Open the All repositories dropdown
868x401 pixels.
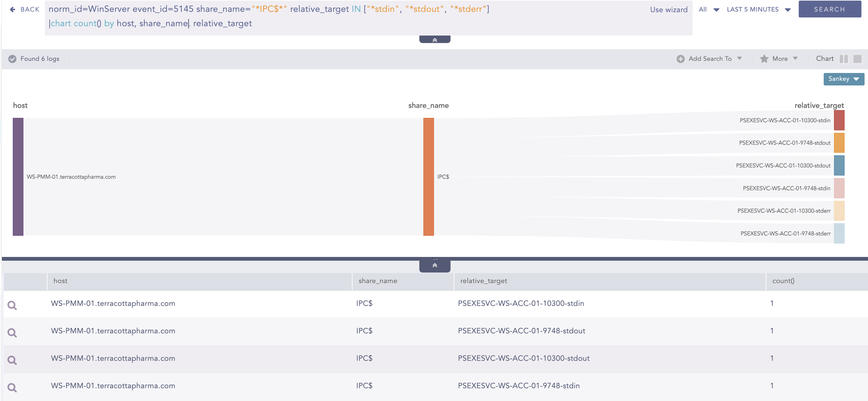709,9
